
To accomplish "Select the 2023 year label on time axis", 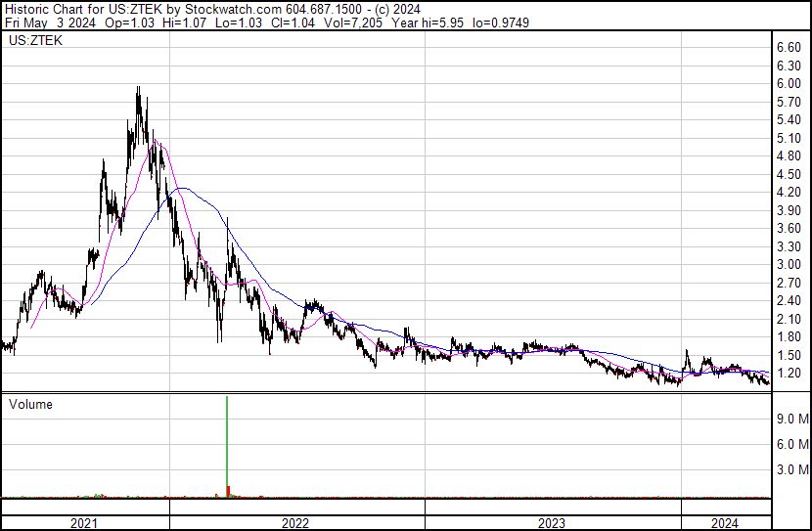I will pos(553,523).
